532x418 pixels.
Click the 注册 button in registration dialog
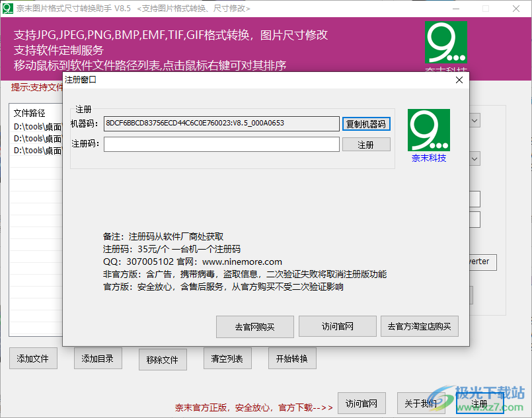point(366,145)
